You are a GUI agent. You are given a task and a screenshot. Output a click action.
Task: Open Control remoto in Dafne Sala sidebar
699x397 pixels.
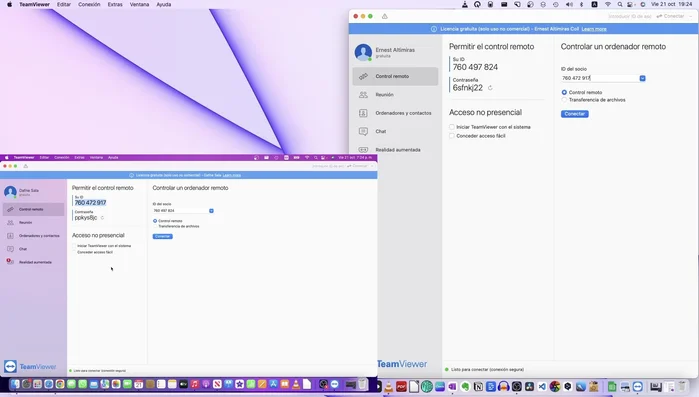coord(33,209)
